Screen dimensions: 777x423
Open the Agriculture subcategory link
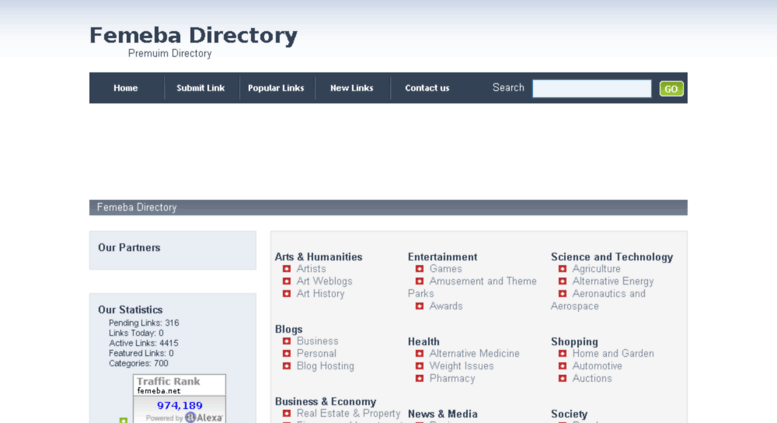point(597,269)
